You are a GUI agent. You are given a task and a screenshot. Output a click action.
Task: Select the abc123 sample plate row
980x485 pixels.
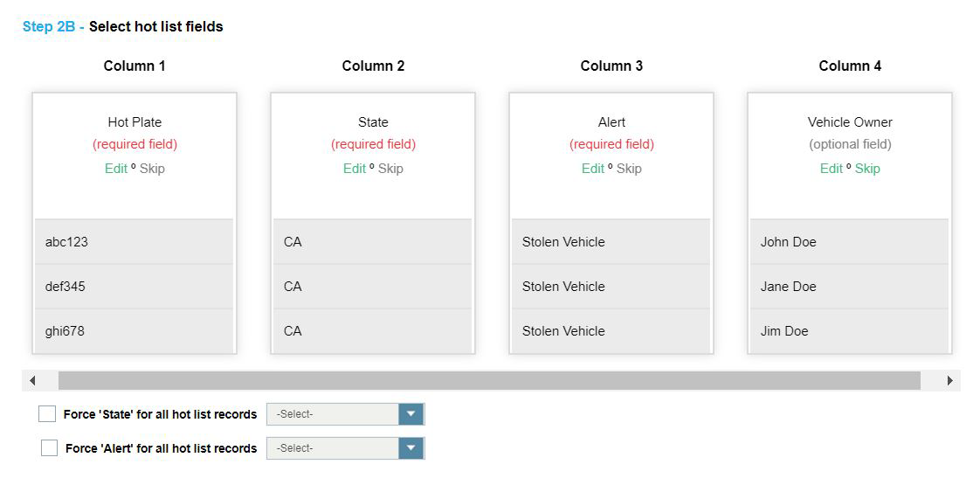tap(134, 242)
